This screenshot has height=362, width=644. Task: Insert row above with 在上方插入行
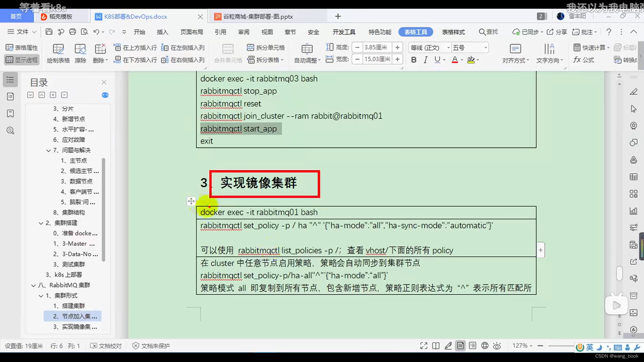[x=135, y=48]
